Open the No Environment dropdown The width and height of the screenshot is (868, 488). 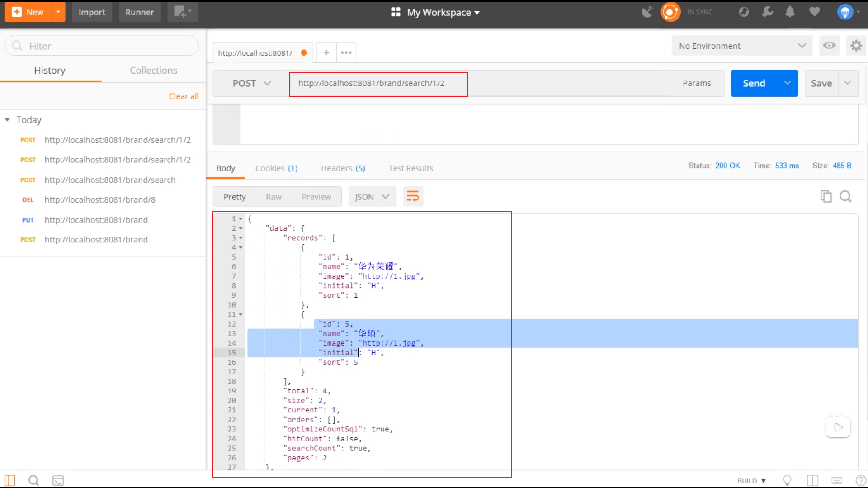coord(742,46)
